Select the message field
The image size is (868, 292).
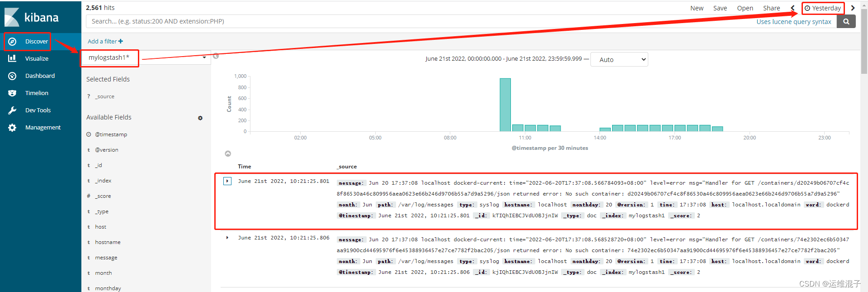106,258
